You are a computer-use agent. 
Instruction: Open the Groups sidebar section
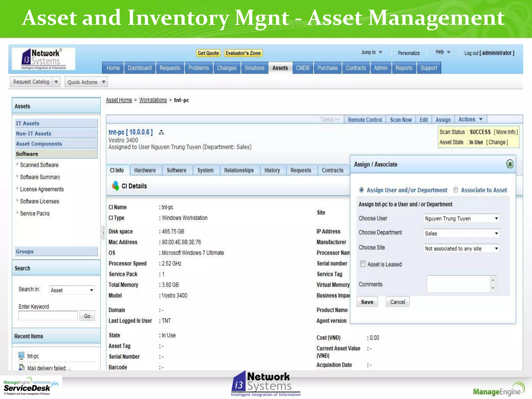pyautogui.click(x=56, y=251)
